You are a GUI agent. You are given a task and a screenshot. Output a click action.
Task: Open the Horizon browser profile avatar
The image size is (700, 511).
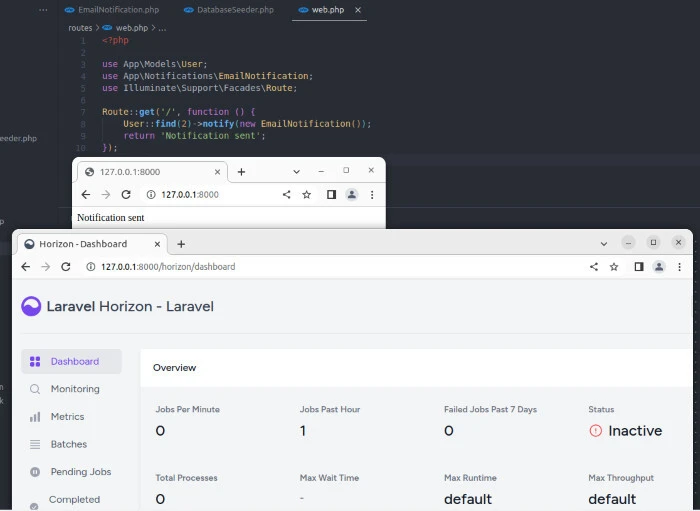click(659, 267)
